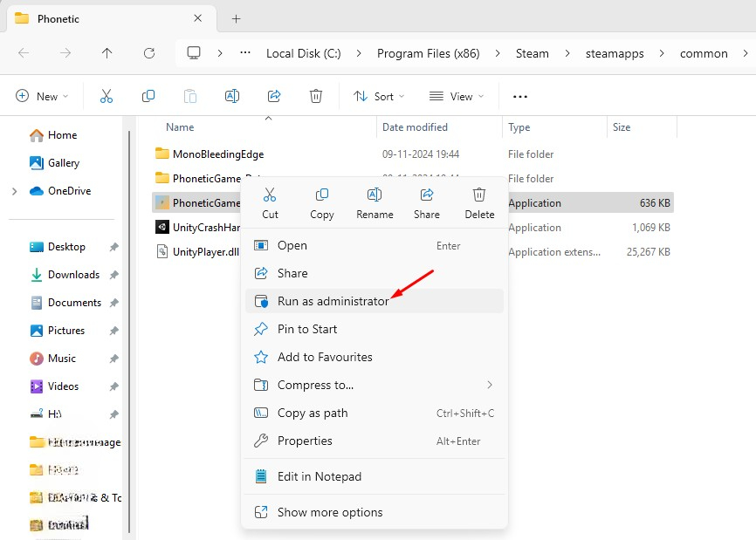This screenshot has width=756, height=540.
Task: Navigate to Local Disk (C:) breadcrumb
Action: 303,53
